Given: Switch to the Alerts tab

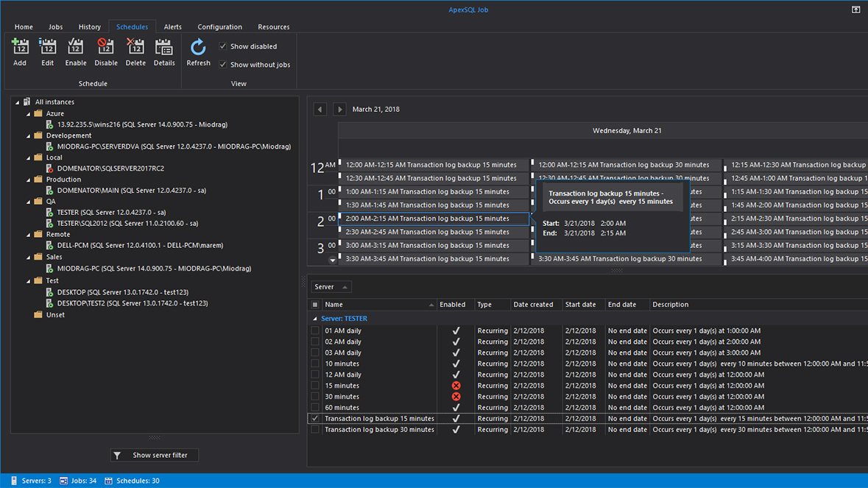Looking at the screenshot, I should click(x=172, y=27).
